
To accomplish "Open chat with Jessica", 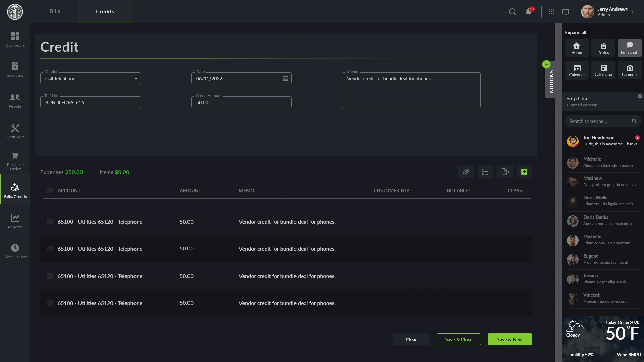I will 603,279.
